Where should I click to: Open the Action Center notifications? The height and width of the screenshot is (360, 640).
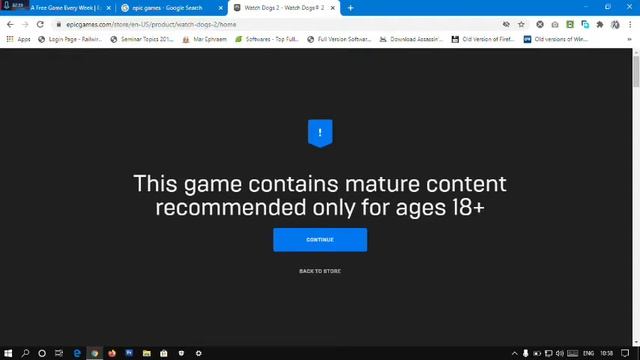click(x=625, y=353)
